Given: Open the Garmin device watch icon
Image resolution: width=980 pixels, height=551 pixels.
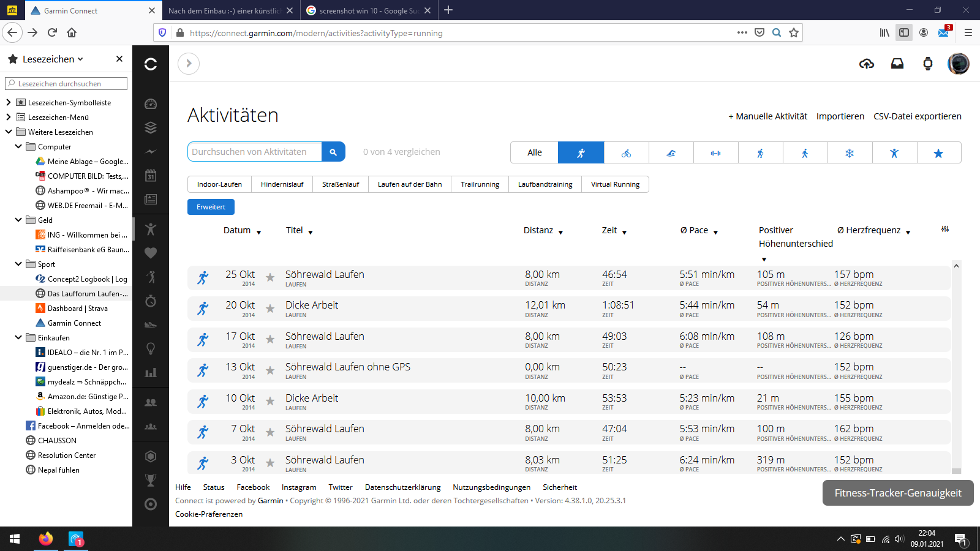Looking at the screenshot, I should pyautogui.click(x=927, y=64).
